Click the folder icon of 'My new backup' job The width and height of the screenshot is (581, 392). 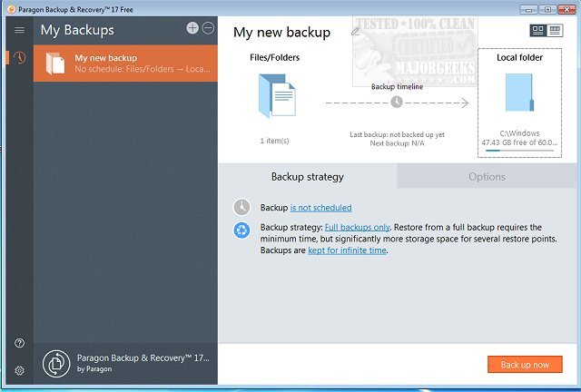(55, 64)
